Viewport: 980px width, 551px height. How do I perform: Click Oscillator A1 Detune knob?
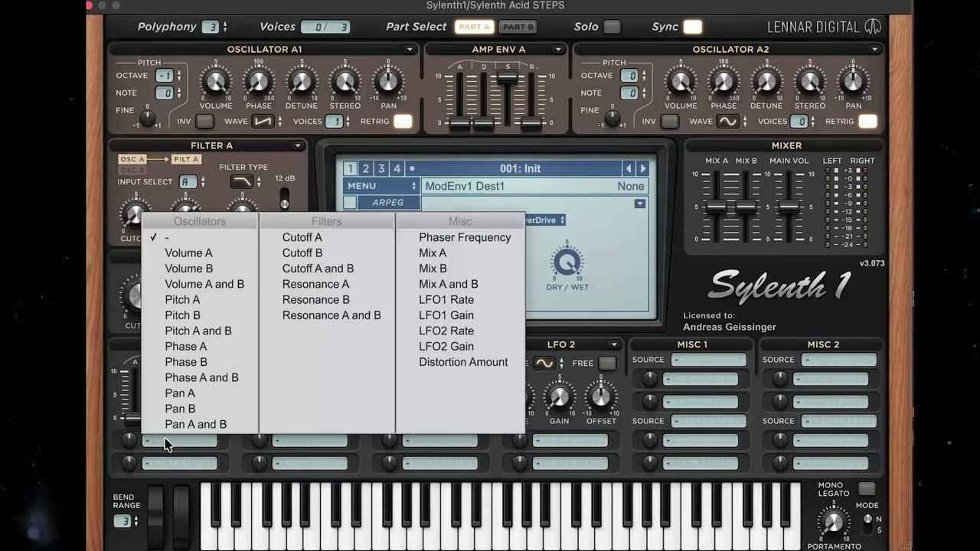302,81
